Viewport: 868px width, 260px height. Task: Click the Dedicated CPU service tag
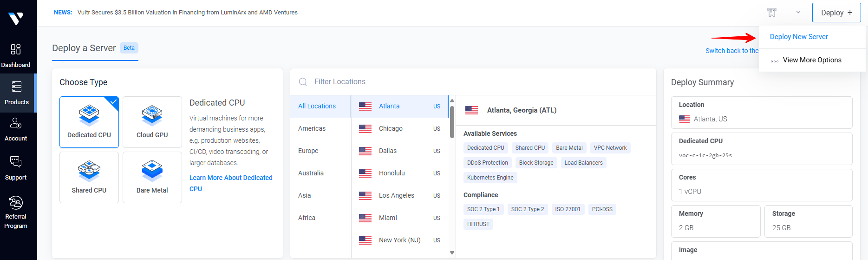pyautogui.click(x=486, y=148)
